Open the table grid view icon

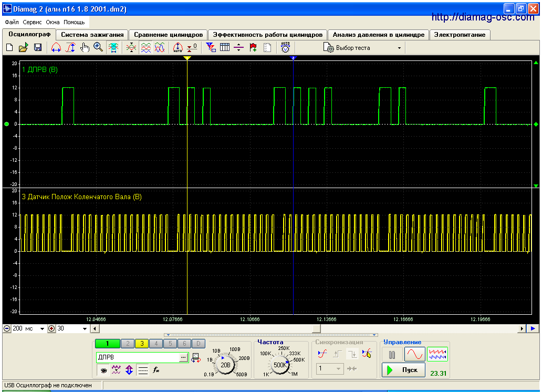point(225,47)
